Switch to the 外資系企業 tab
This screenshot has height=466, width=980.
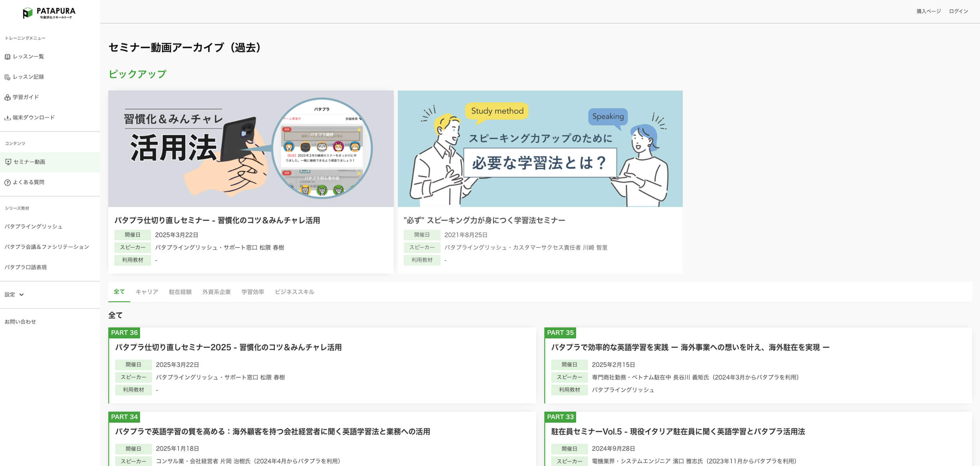[217, 292]
